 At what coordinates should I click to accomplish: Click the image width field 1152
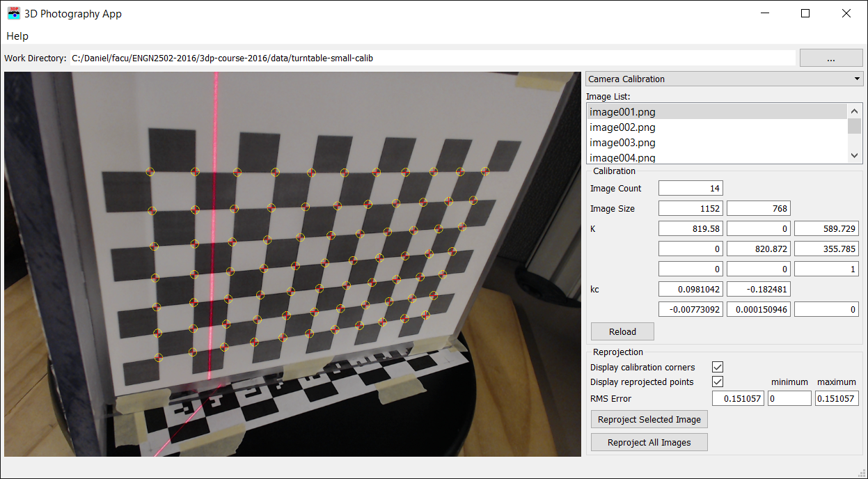[x=691, y=208]
